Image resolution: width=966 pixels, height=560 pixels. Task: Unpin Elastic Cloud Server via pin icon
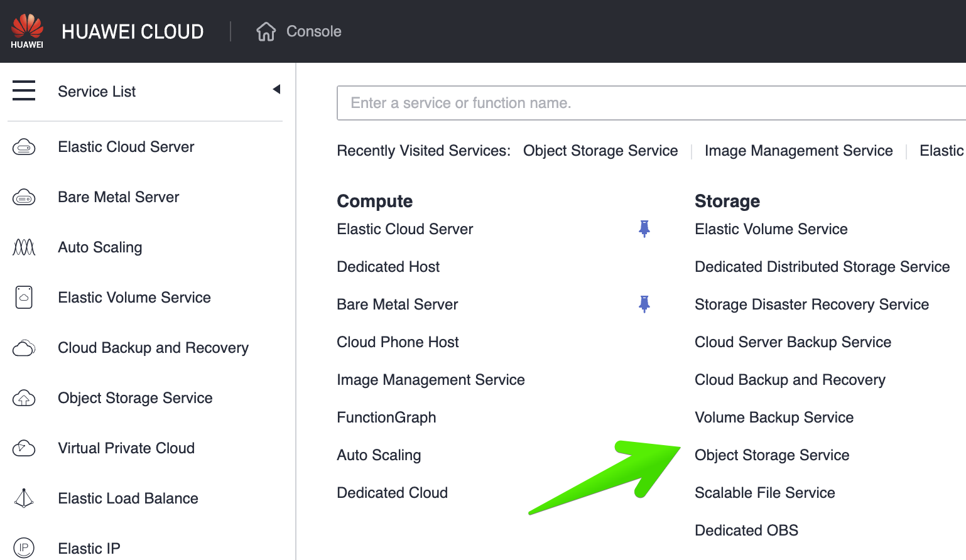pos(644,229)
